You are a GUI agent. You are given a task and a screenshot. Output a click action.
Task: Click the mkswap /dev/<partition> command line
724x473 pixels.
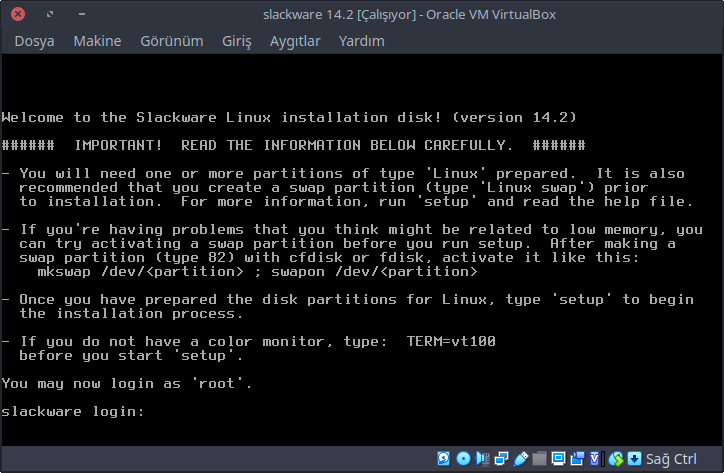click(x=257, y=272)
